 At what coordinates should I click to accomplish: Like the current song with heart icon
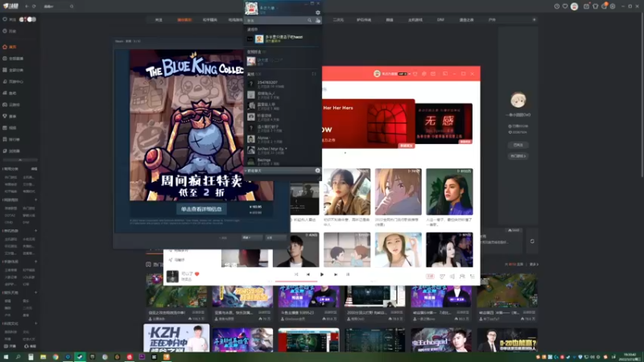pyautogui.click(x=197, y=274)
